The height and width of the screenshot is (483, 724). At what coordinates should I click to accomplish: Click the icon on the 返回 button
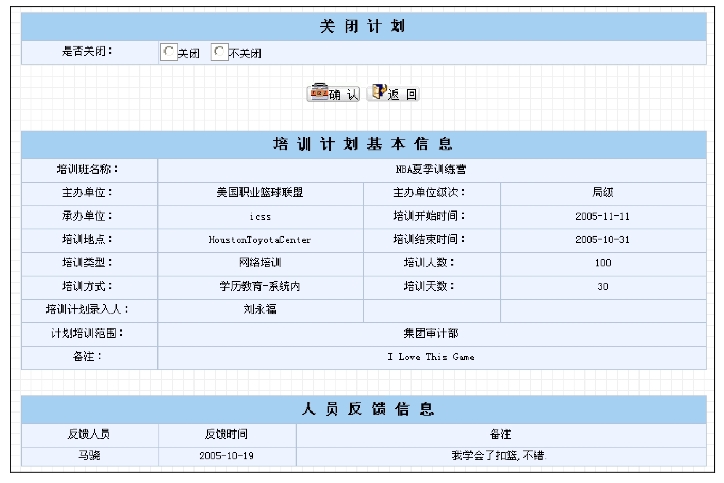378,93
